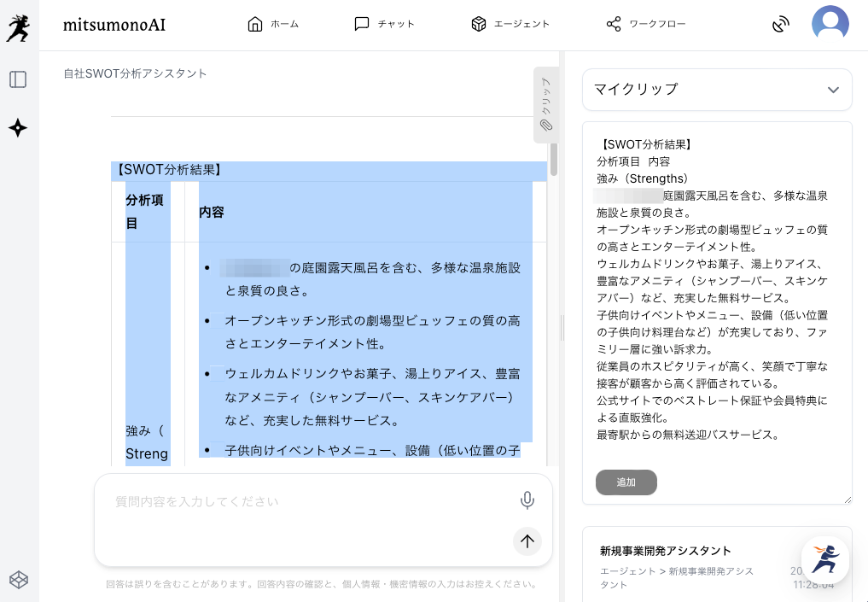Click the floating ninja assistant button
This screenshot has width=868, height=602.
824,559
